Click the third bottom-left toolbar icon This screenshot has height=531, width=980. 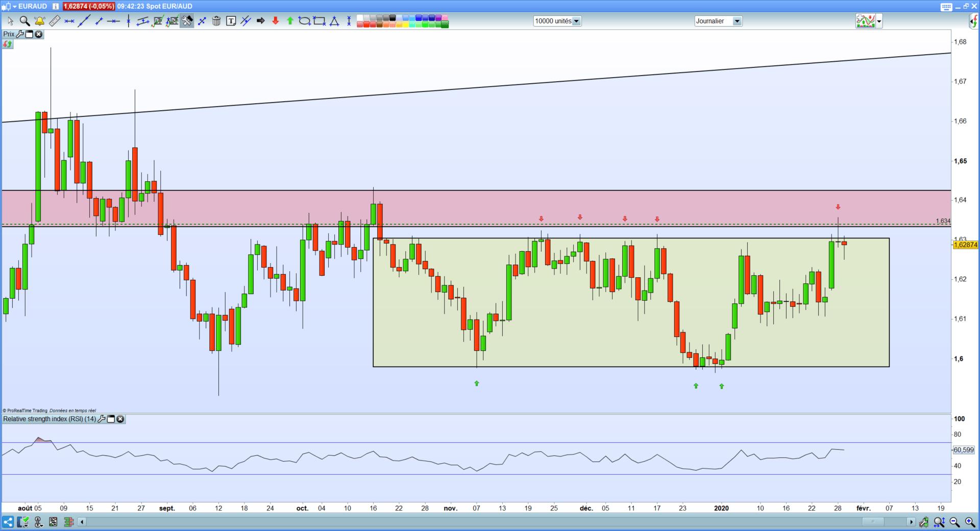38,522
